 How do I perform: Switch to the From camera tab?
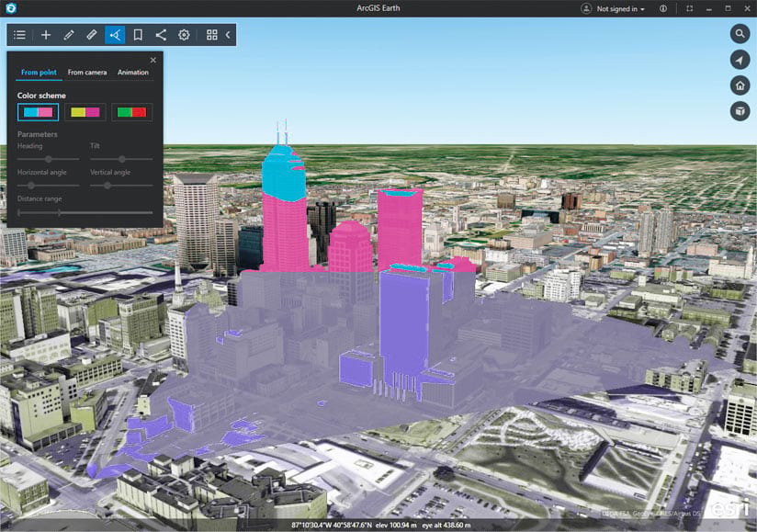click(x=88, y=72)
